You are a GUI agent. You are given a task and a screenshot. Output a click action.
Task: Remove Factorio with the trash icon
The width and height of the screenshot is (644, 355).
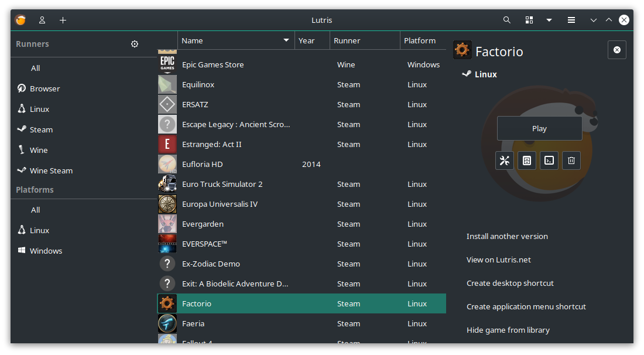coord(571,161)
